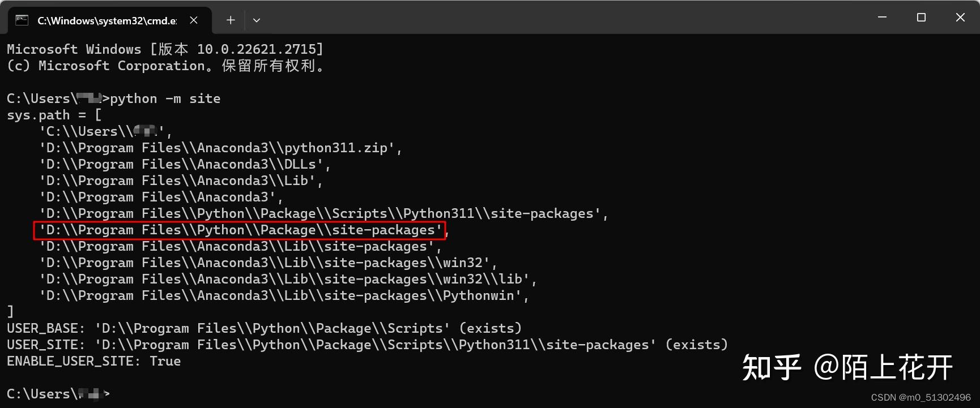Screen dimensions: 980x408
Task: Click the red-boxed Python\\Package\\site-packages path
Action: [x=240, y=230]
